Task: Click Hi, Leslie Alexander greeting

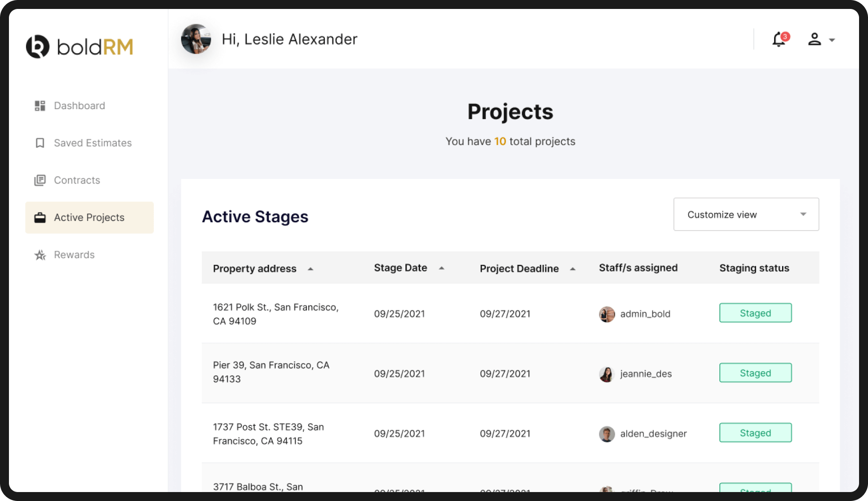Action: coord(289,39)
